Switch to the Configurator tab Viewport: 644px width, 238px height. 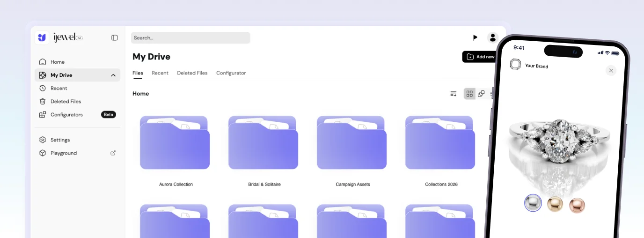231,73
